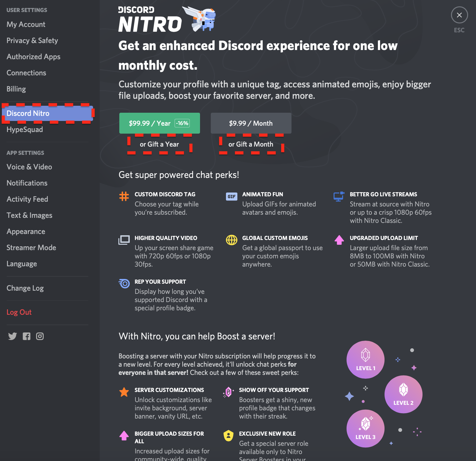
Task: Choose the $99.99 per Year plan
Action: click(160, 123)
